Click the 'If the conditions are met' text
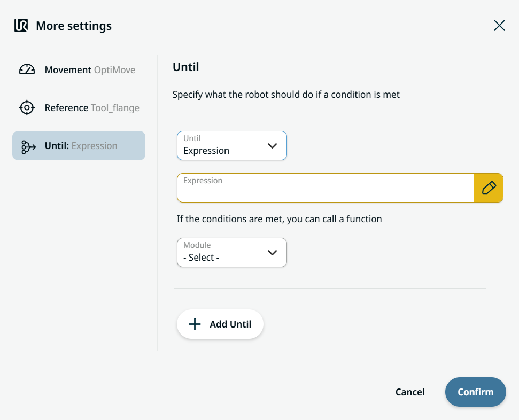The width and height of the screenshot is (519, 420). pyautogui.click(x=280, y=219)
